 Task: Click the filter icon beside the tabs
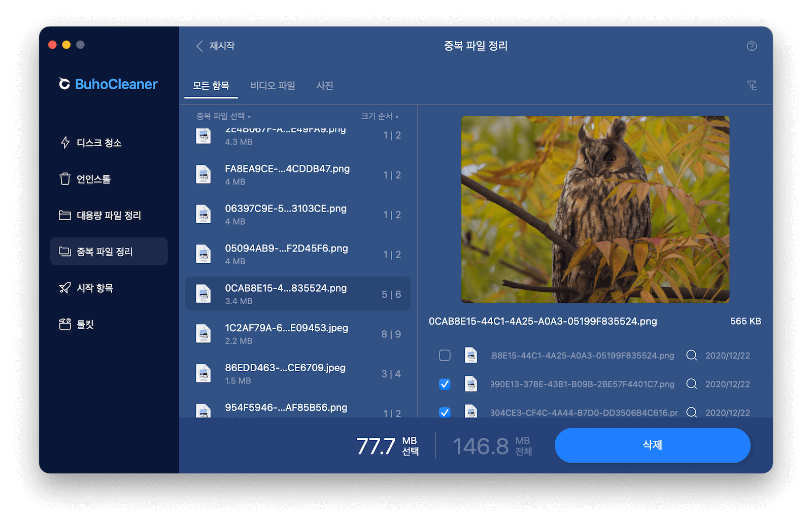coord(752,85)
